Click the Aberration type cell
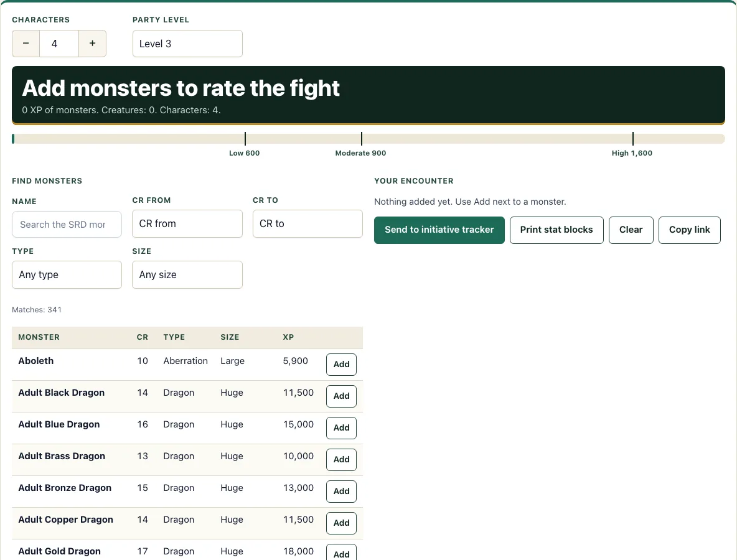The width and height of the screenshot is (737, 560). (x=185, y=361)
